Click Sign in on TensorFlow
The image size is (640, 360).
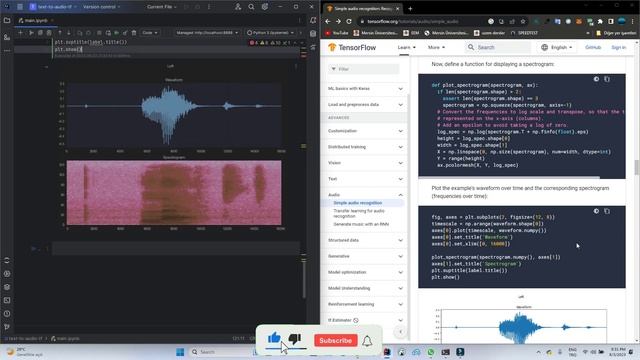[618, 47]
